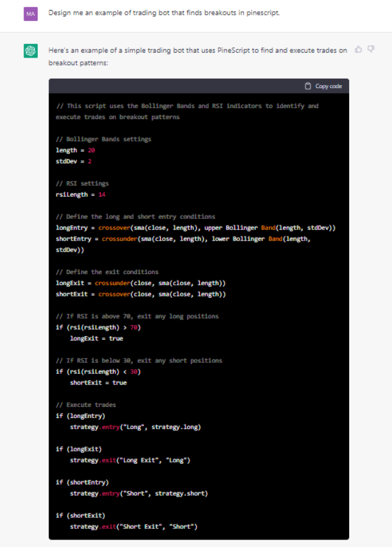
Task: Click the clipboard icon in the code header
Action: [x=308, y=86]
